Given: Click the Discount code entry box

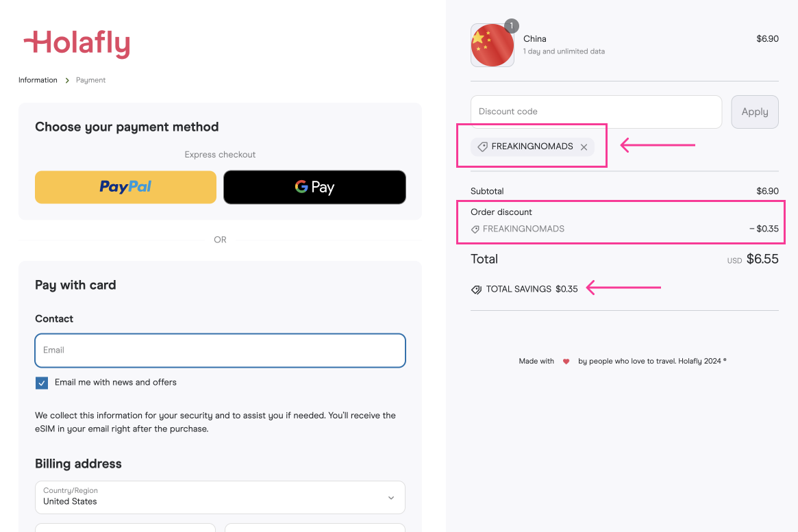Looking at the screenshot, I should [x=595, y=112].
